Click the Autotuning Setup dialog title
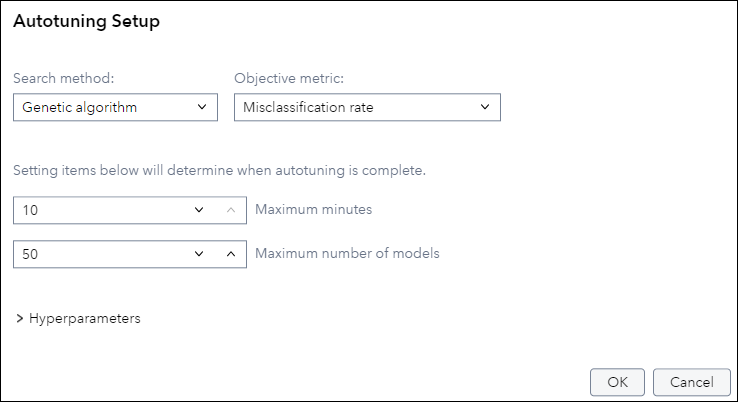 [86, 21]
